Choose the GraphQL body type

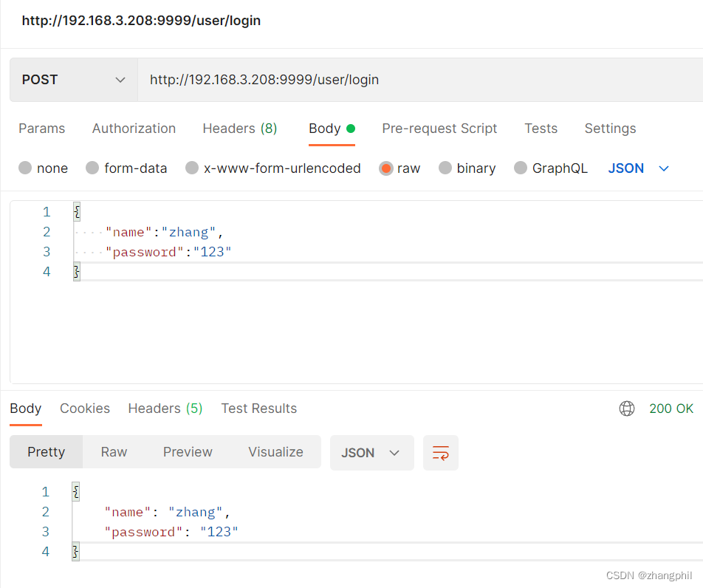[523, 168]
